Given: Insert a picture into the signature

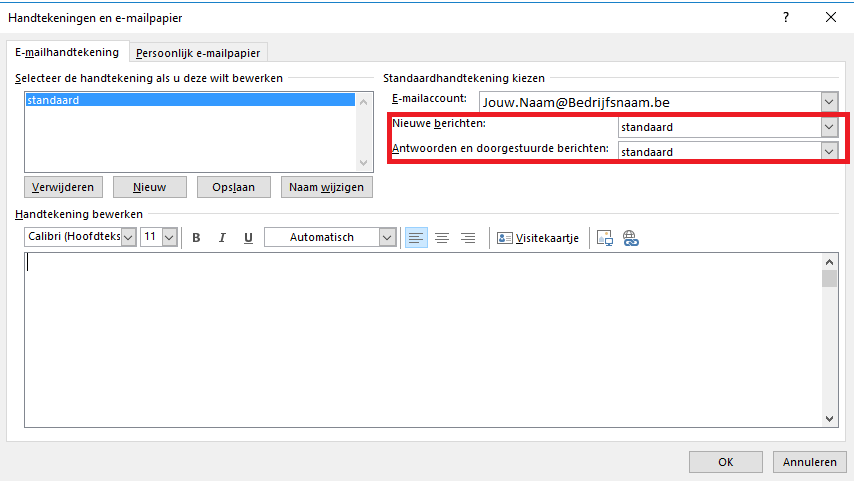Looking at the screenshot, I should (x=605, y=238).
